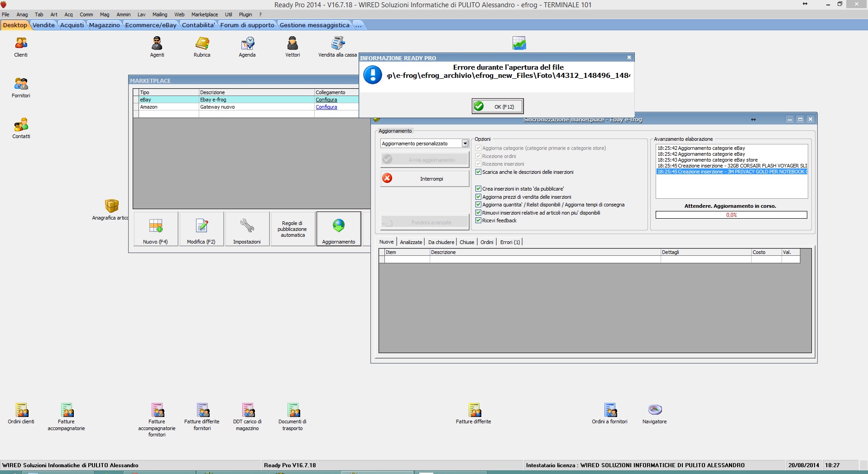Image resolution: width=868 pixels, height=474 pixels.
Task: Launch the Navigatore icon
Action: coord(655,414)
